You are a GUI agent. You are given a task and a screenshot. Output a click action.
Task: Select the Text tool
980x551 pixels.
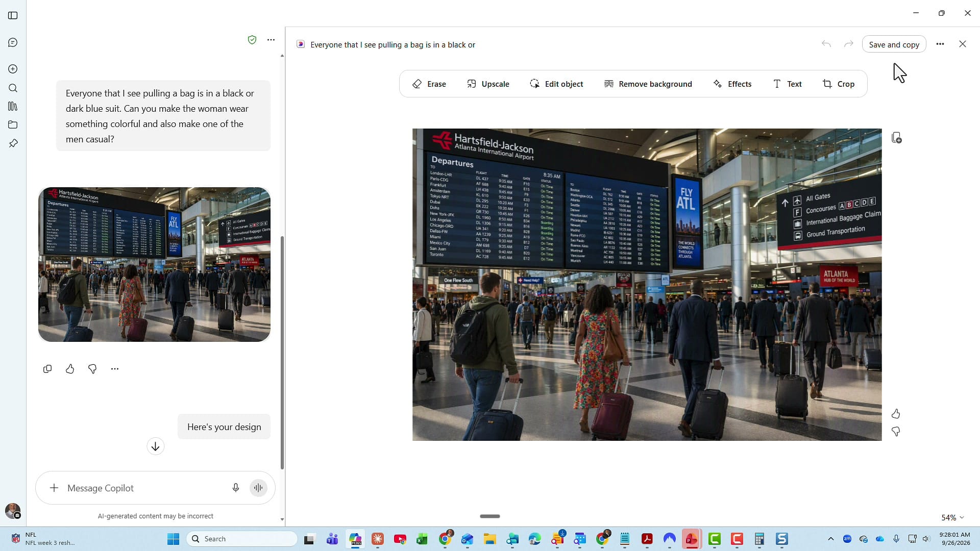(x=788, y=84)
